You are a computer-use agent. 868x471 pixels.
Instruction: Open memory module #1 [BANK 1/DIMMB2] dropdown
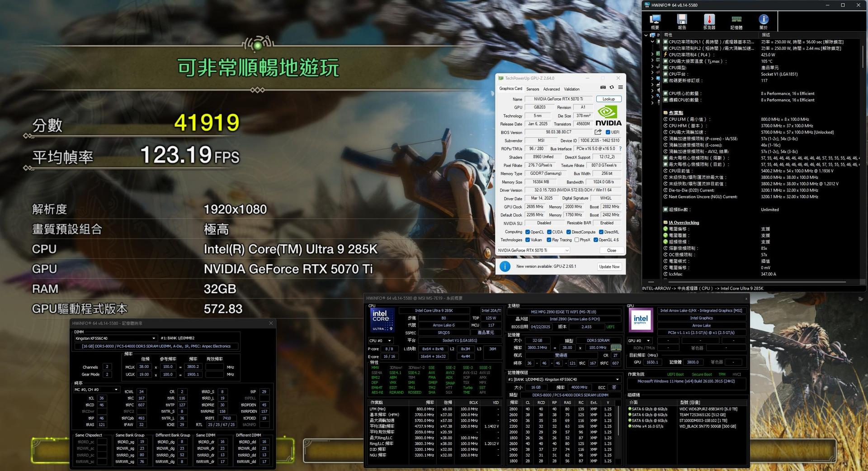click(563, 380)
